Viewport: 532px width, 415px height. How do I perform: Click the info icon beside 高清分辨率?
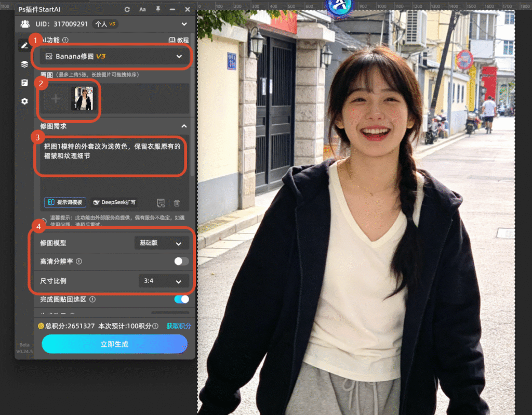click(79, 261)
